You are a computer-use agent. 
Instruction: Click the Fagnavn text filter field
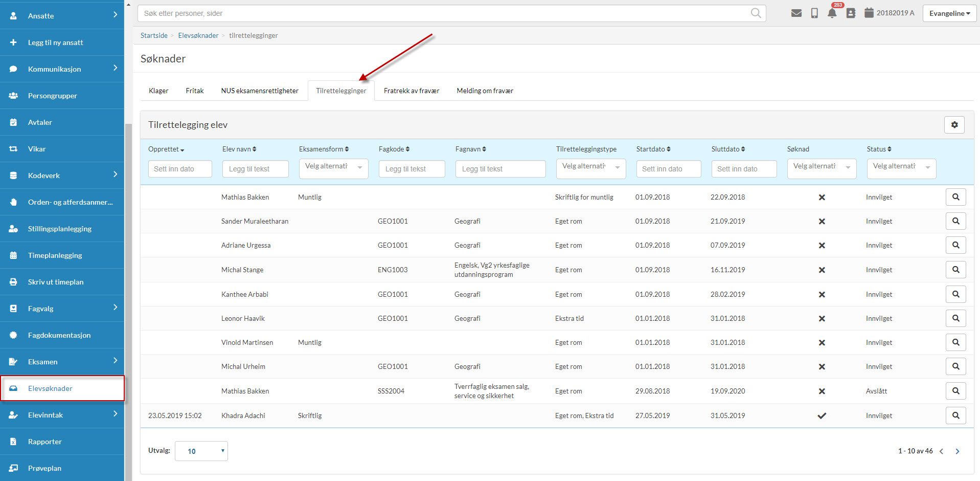500,169
